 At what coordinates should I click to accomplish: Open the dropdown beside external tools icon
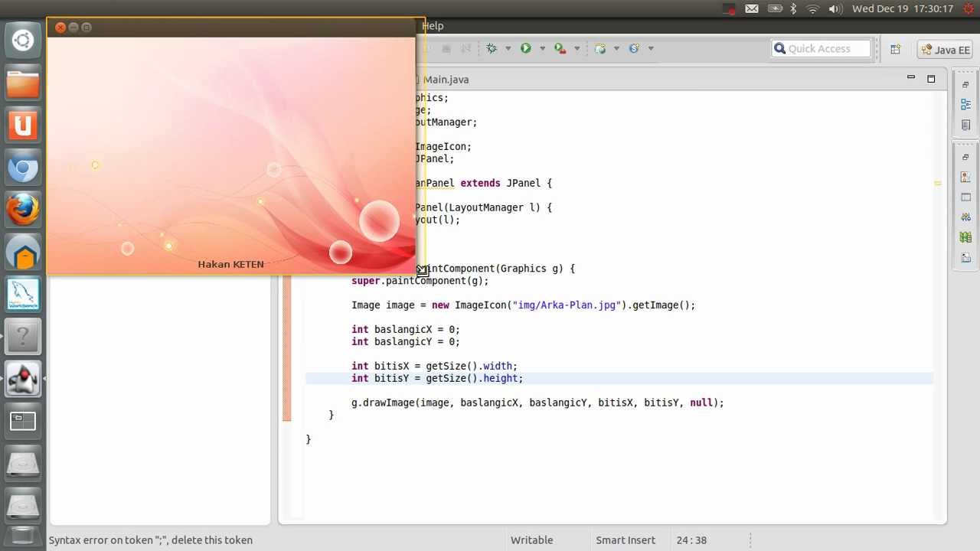coord(577,48)
